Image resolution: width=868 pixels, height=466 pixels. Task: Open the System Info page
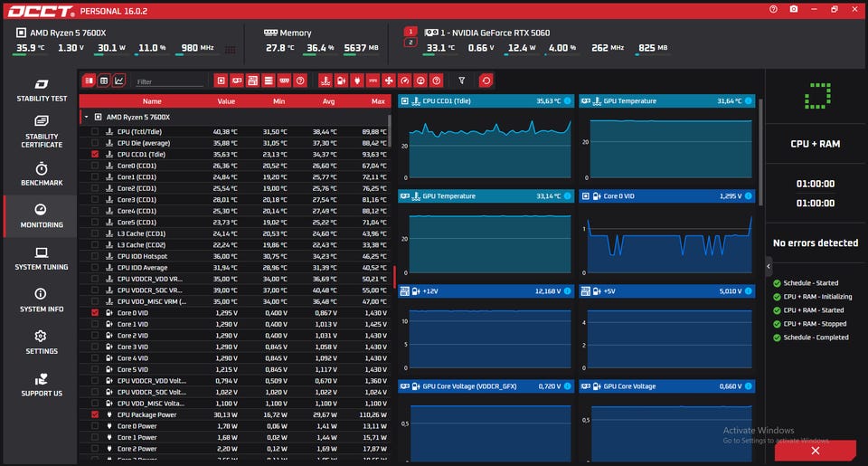click(42, 300)
